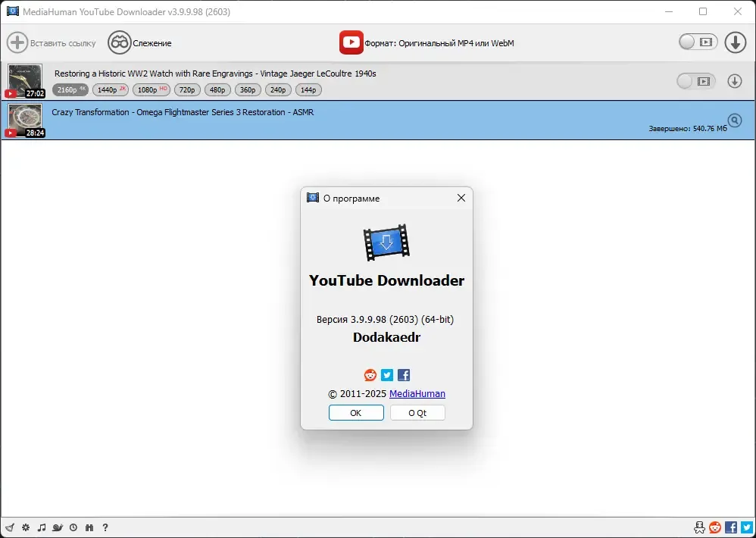Click the binoculars icon in the bottom bar
The height and width of the screenshot is (538, 756).
coord(89,527)
